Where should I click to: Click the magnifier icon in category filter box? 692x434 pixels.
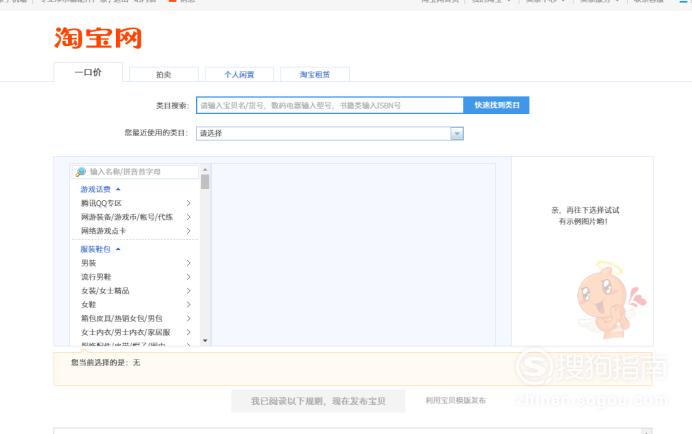pyautogui.click(x=80, y=172)
